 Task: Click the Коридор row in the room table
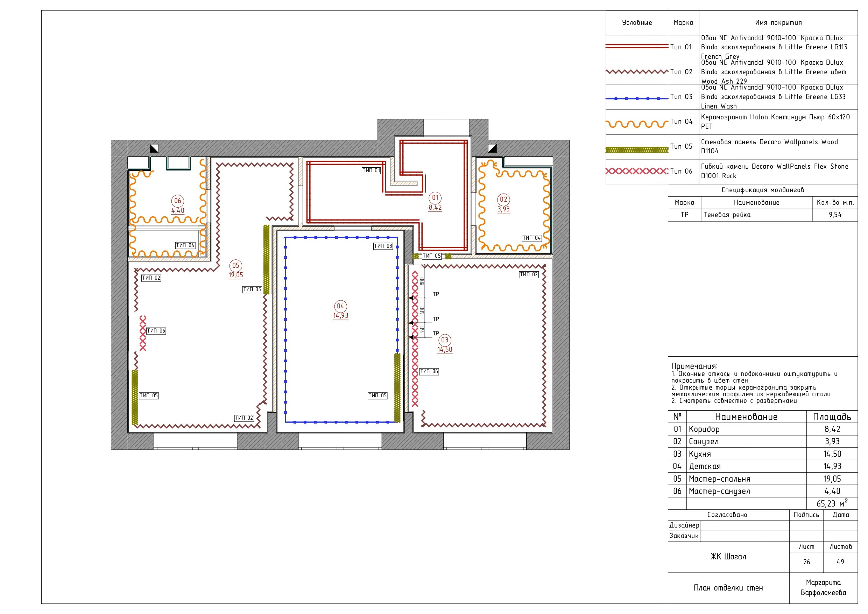click(x=763, y=429)
